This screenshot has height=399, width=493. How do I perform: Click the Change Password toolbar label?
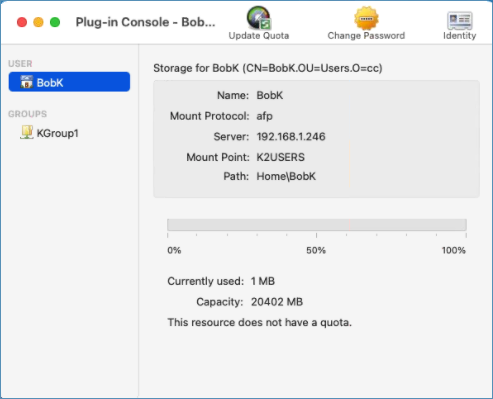(366, 36)
